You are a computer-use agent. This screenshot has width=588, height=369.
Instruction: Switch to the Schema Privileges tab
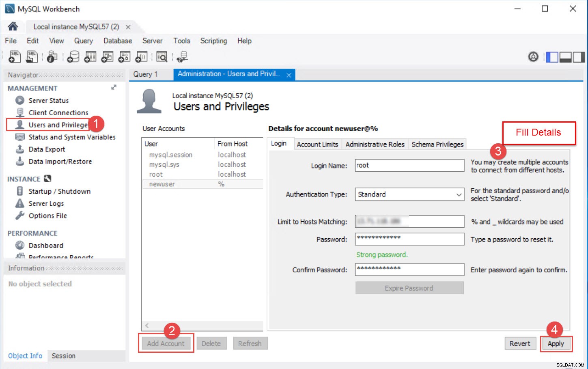coord(437,144)
